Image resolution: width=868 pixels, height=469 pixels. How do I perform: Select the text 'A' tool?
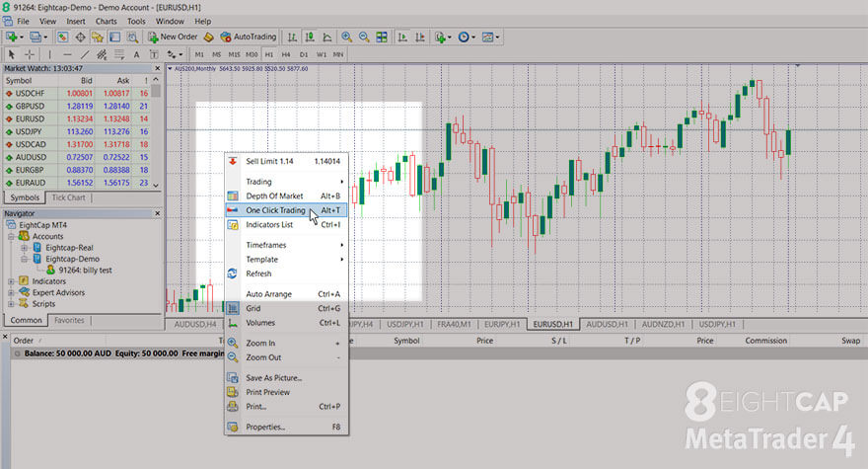point(136,54)
